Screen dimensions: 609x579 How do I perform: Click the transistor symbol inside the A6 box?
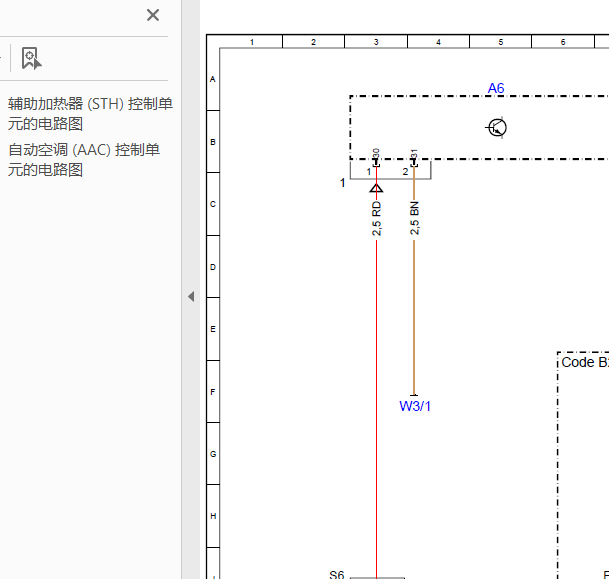[497, 127]
